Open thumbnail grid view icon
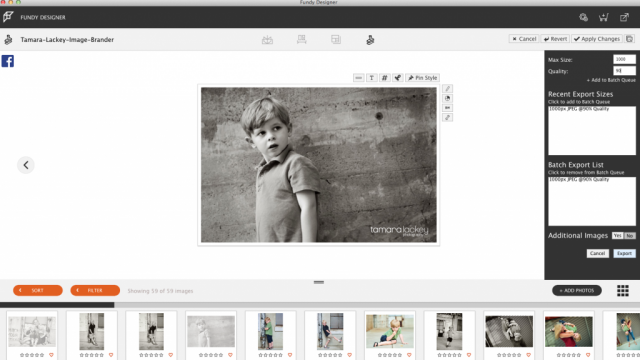This screenshot has height=360, width=640. coord(623,291)
